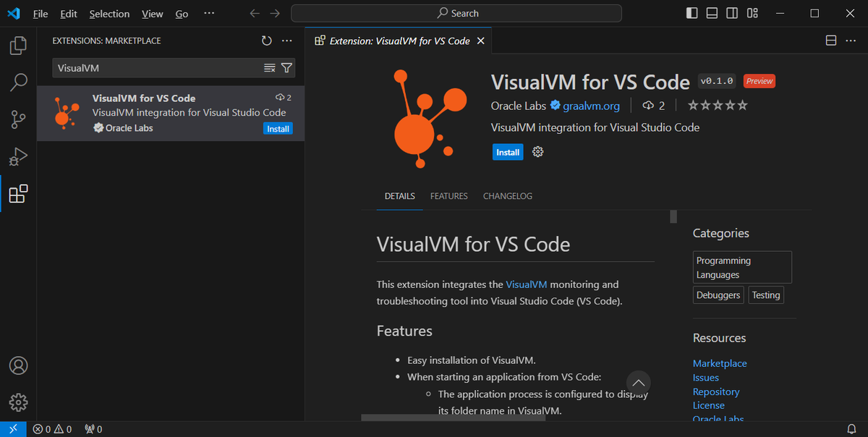
Task: Click the command center Search box
Action: pos(456,13)
